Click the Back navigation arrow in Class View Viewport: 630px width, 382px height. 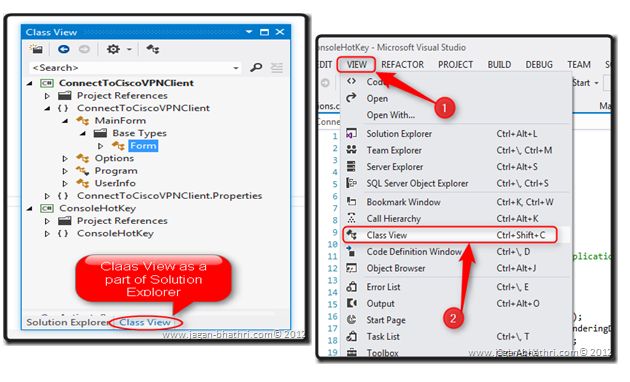point(63,49)
